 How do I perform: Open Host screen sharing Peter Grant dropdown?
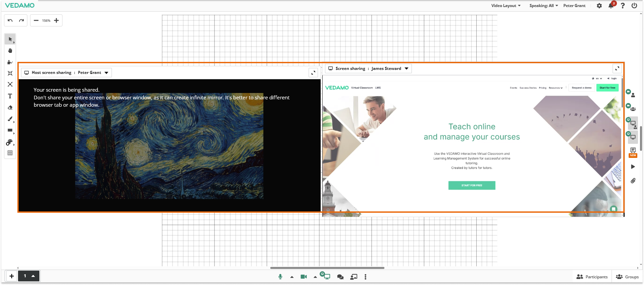point(66,73)
